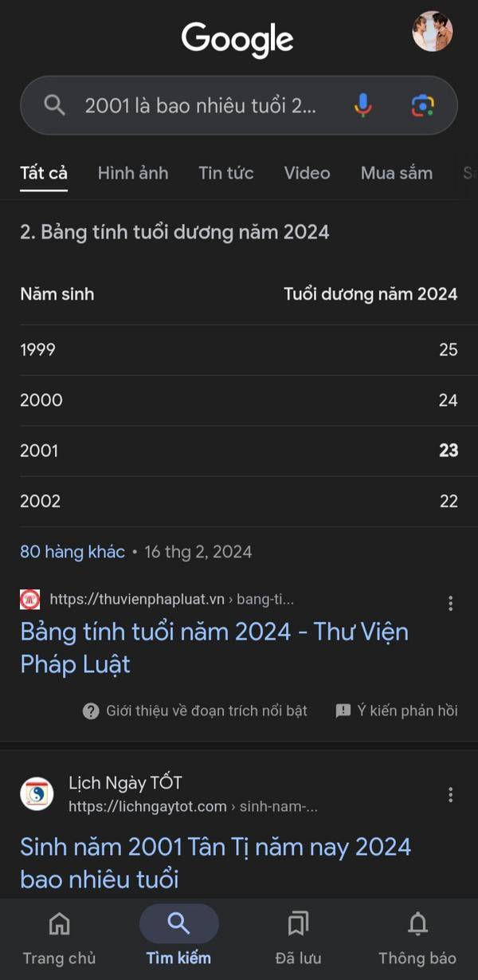Open Sinh năm 2001 Tân Tị result link

point(215,863)
